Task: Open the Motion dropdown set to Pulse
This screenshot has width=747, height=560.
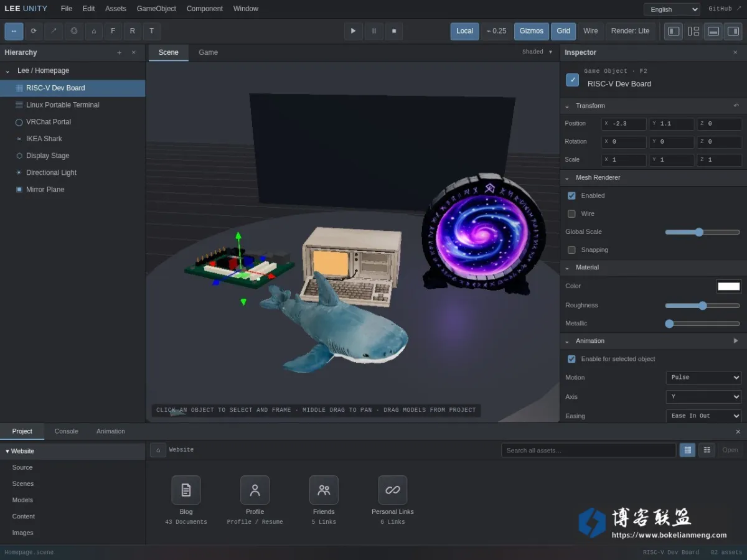Action: pyautogui.click(x=703, y=378)
